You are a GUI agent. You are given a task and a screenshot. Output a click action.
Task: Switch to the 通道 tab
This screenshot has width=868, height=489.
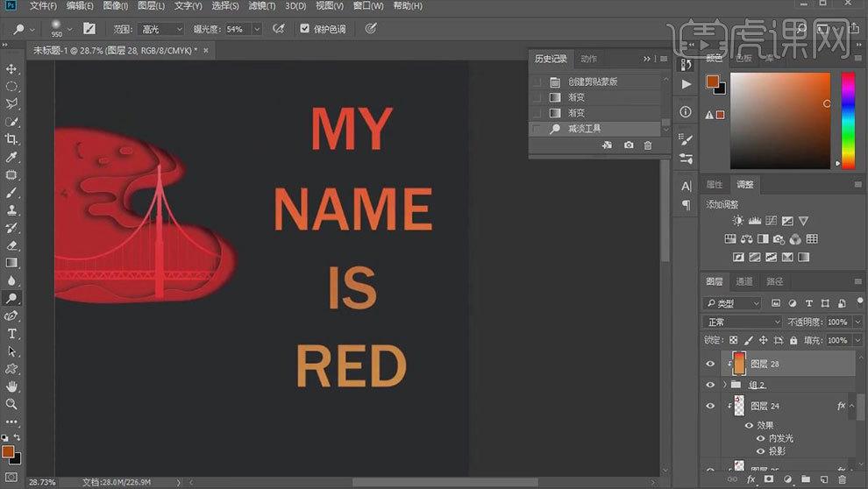pyautogui.click(x=743, y=281)
